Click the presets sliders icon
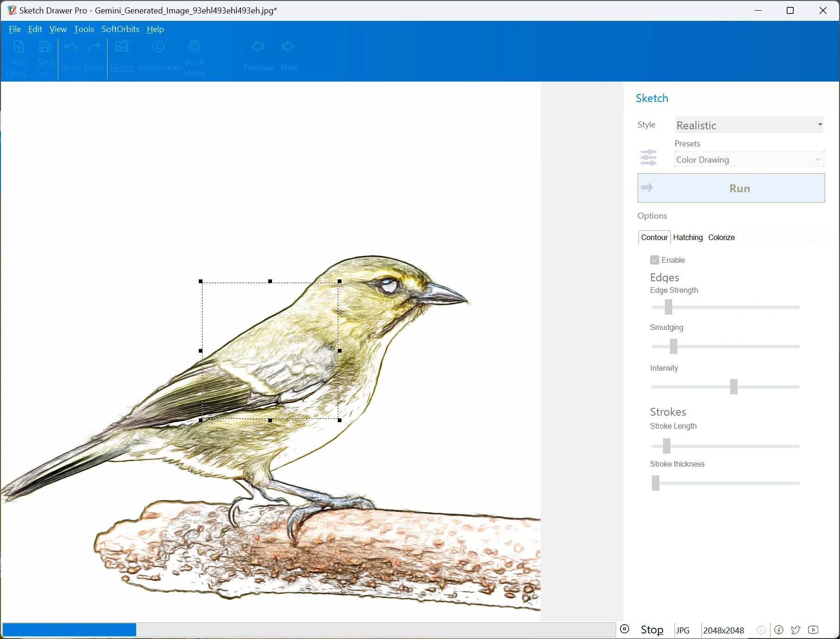Screen dimensions: 840x639 [648, 158]
